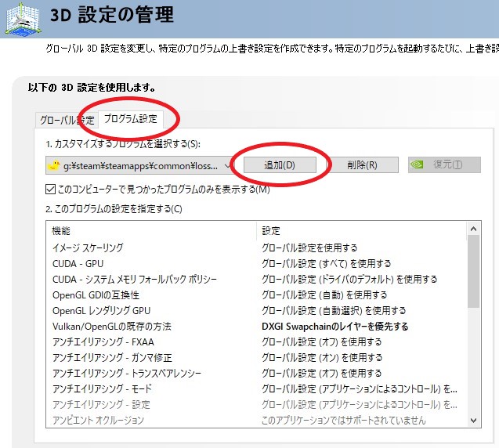The image size is (499, 448).
Task: Click グローバル設定 (オン) を使用する value
Action: [322, 357]
